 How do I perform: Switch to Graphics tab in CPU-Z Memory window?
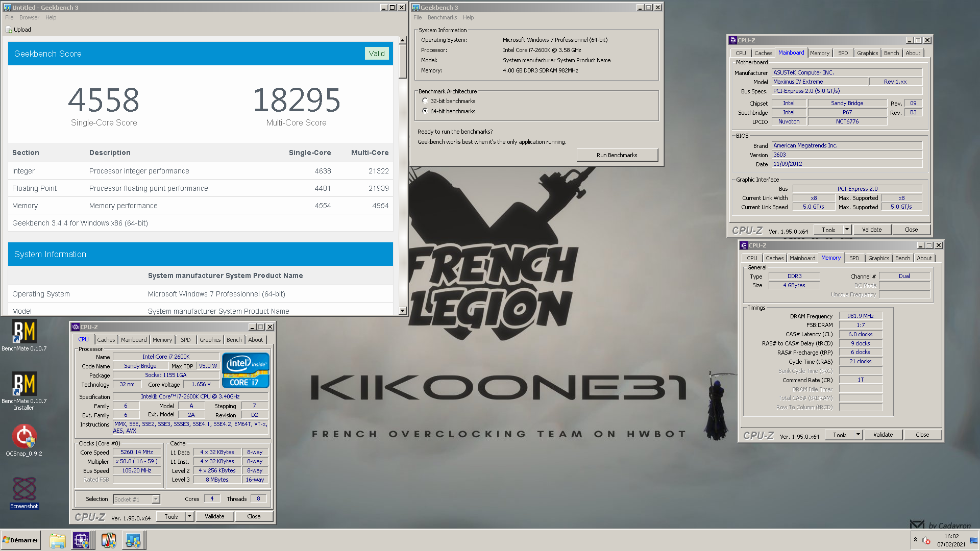coord(878,258)
